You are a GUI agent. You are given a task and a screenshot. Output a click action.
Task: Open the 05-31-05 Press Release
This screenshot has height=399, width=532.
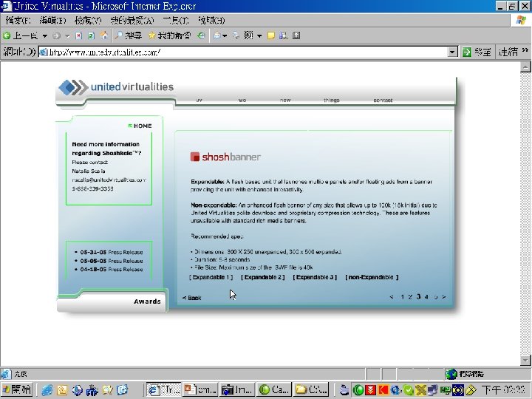pyautogui.click(x=112, y=252)
